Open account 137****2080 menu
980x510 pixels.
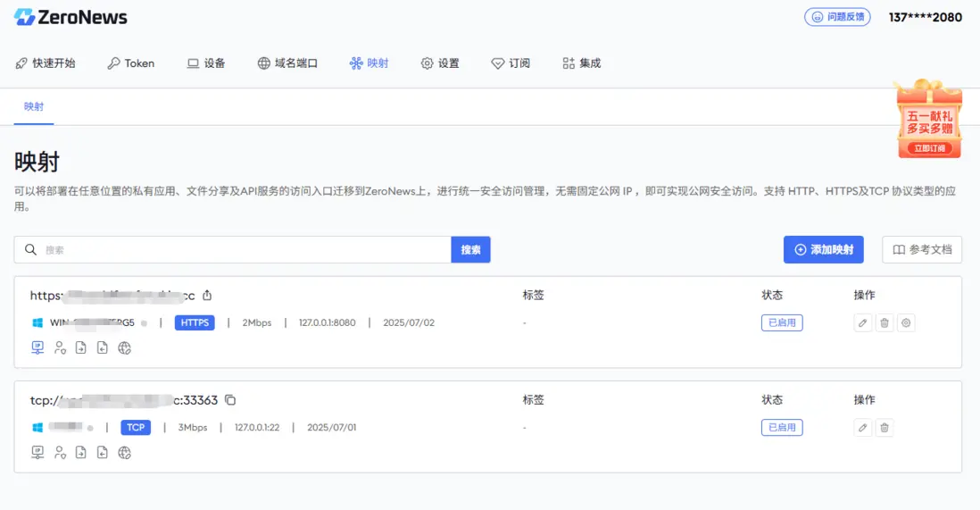925,18
